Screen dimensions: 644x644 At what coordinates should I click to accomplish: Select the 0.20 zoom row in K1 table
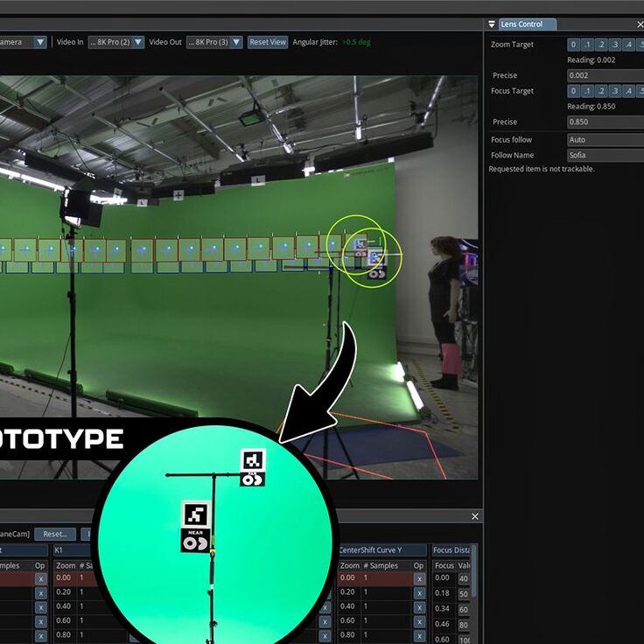[75, 591]
